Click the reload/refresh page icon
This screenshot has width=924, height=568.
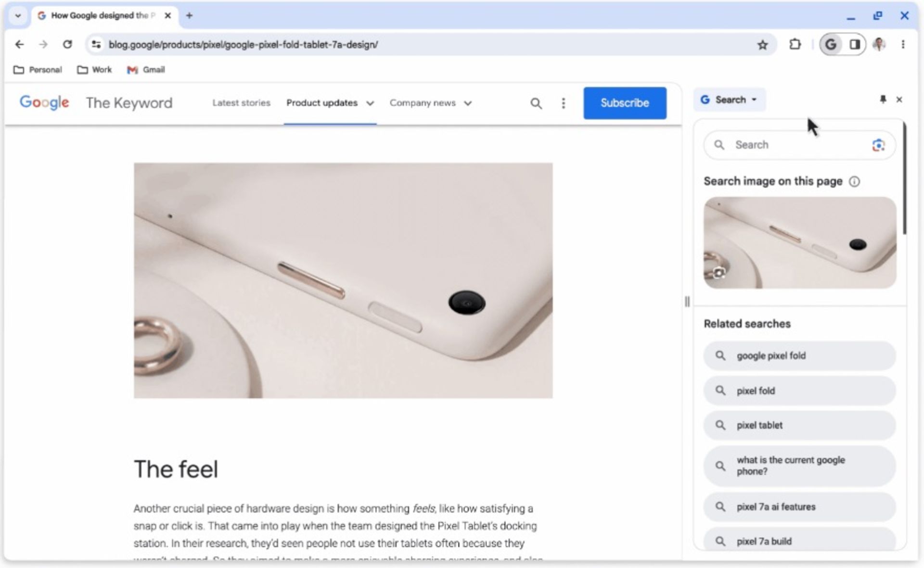tap(67, 44)
